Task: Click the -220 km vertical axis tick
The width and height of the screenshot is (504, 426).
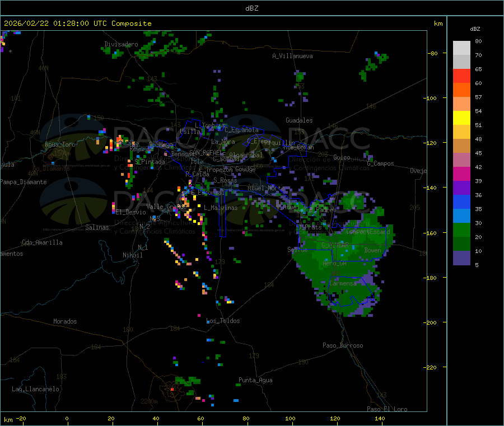Action: [431, 368]
